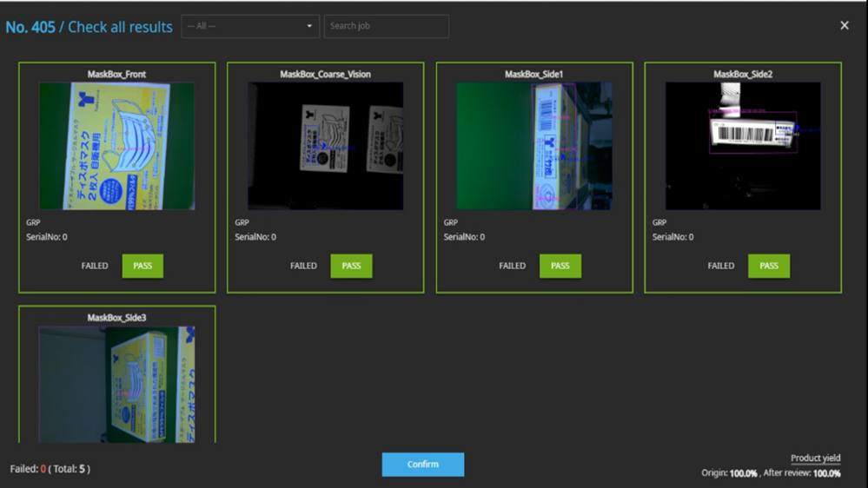Viewport: 868px width, 488px height.
Task: Mark MaskBox_Front as PASS
Action: [x=142, y=266]
